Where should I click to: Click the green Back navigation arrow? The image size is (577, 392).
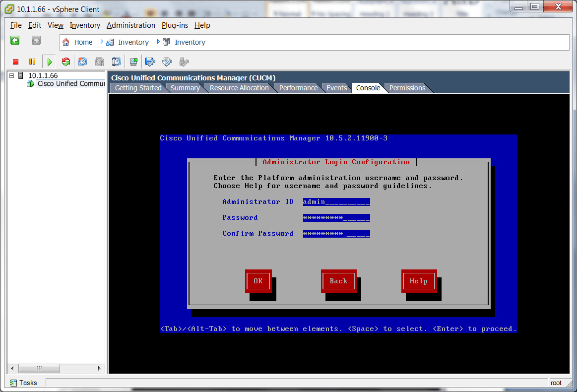[x=15, y=40]
